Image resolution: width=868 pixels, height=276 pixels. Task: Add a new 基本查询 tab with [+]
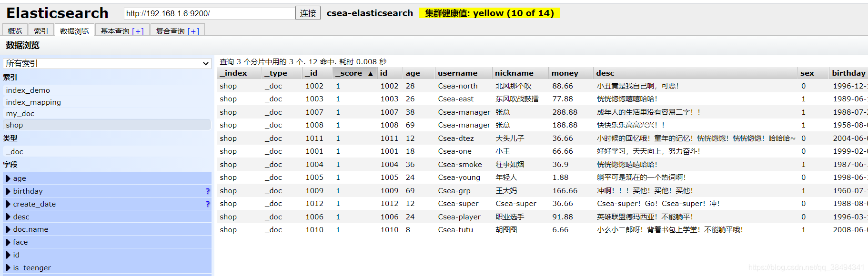(x=138, y=31)
